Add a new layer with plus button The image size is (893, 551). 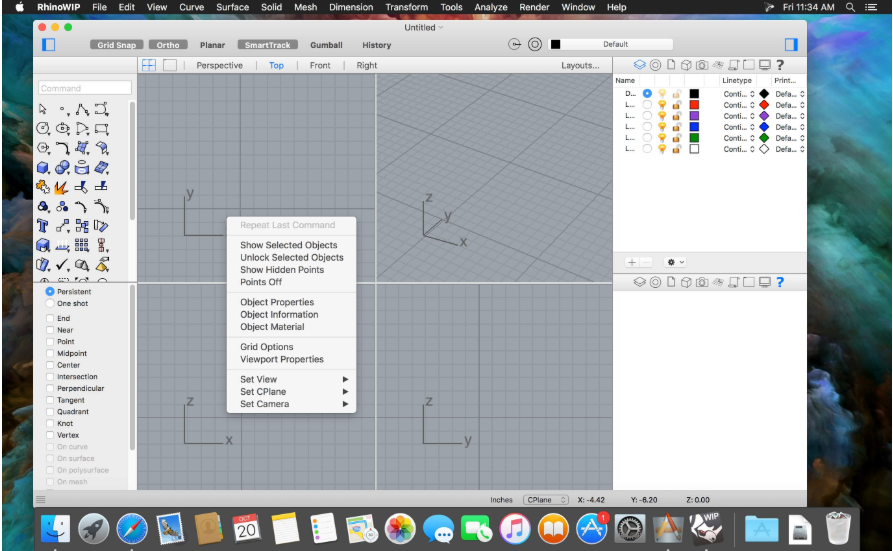point(632,262)
